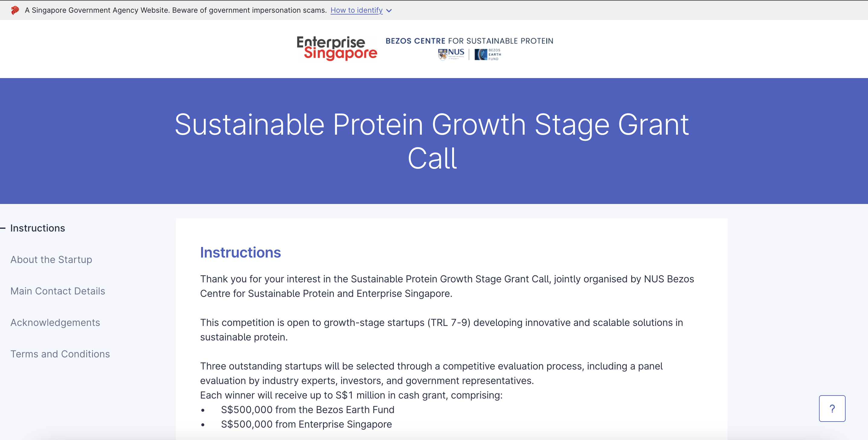
Task: Select Instructions in the sidebar
Action: click(x=38, y=228)
